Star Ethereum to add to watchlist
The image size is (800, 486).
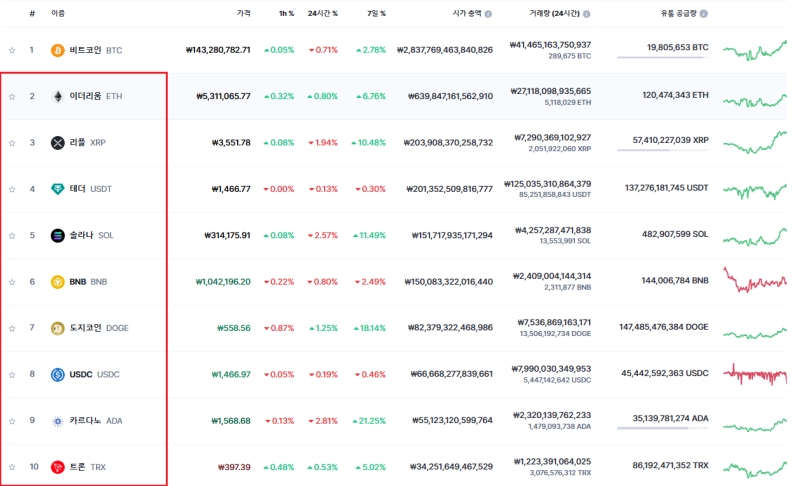coord(12,96)
